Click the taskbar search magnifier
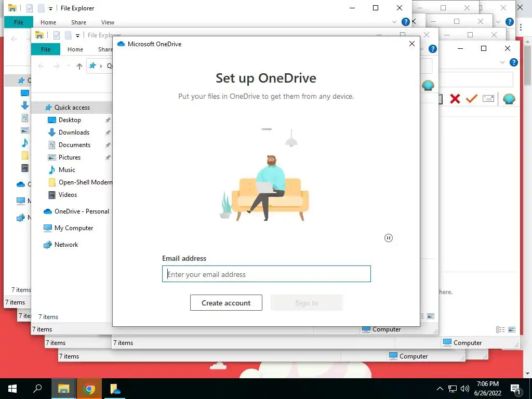This screenshot has width=532, height=399. (37, 389)
